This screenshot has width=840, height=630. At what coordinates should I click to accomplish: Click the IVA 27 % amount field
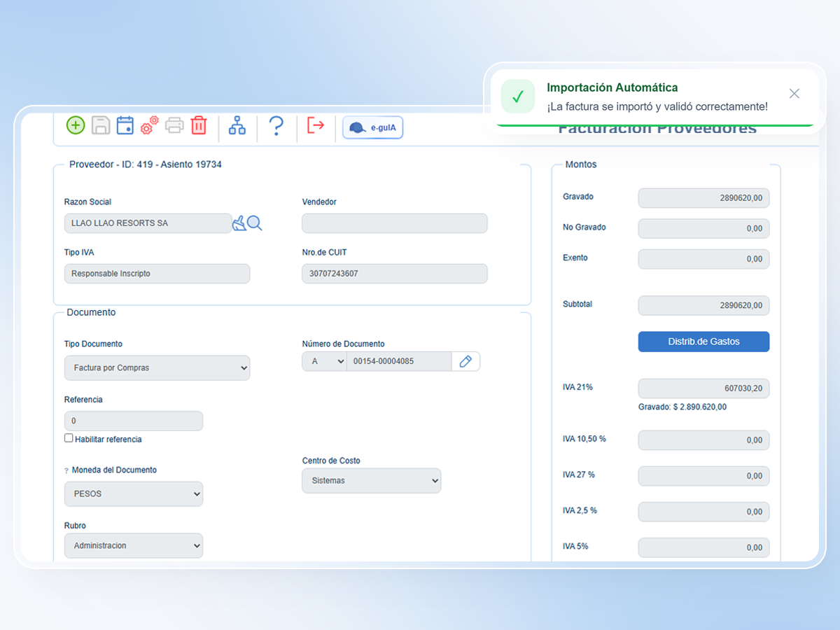(703, 476)
